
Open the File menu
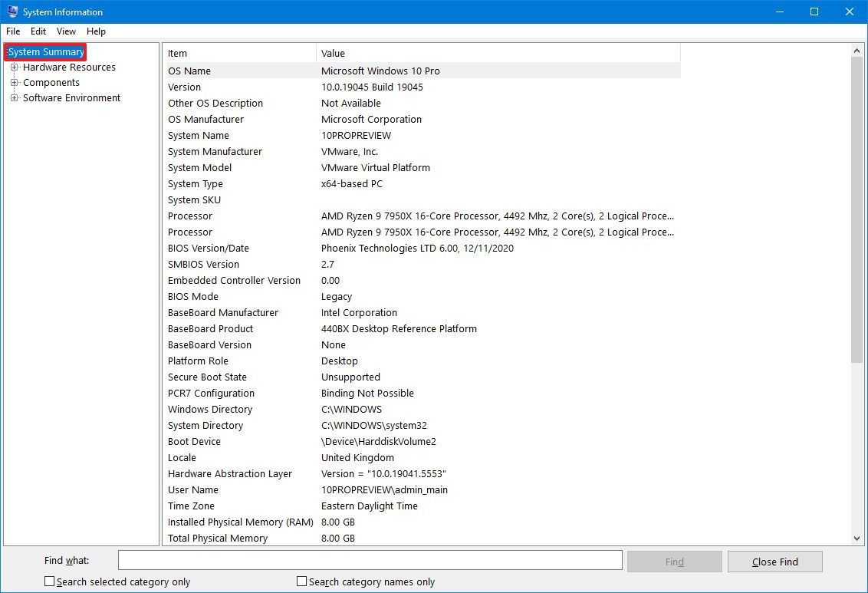point(12,31)
